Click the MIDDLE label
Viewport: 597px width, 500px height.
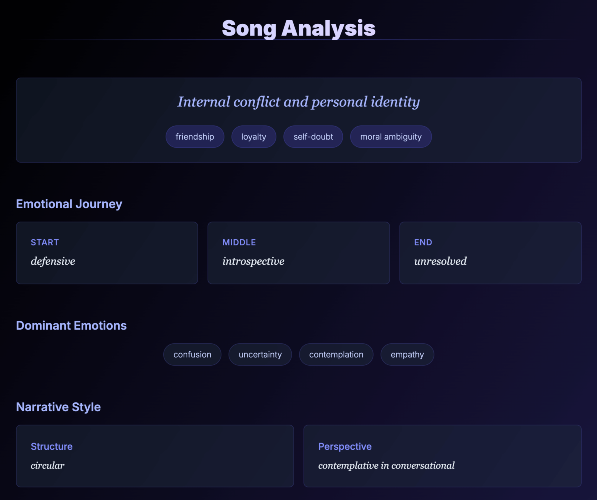click(x=239, y=242)
